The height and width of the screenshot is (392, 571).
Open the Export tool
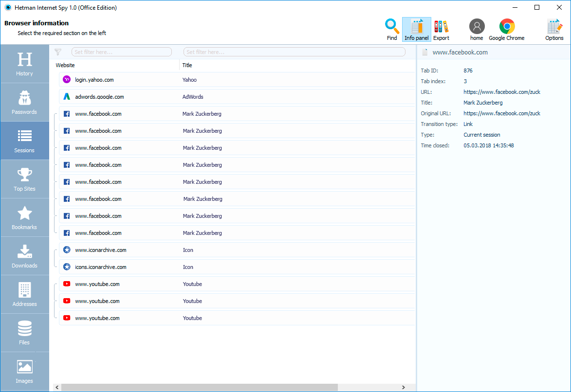[441, 30]
